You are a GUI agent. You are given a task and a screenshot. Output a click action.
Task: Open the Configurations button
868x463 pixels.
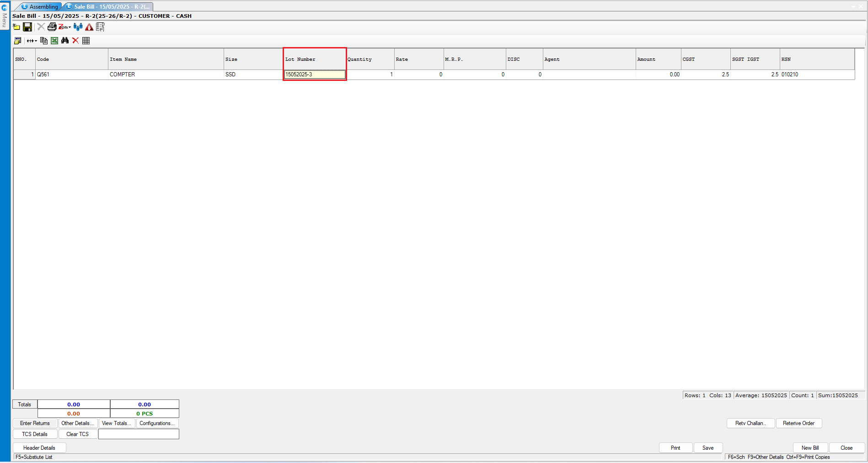click(x=157, y=423)
